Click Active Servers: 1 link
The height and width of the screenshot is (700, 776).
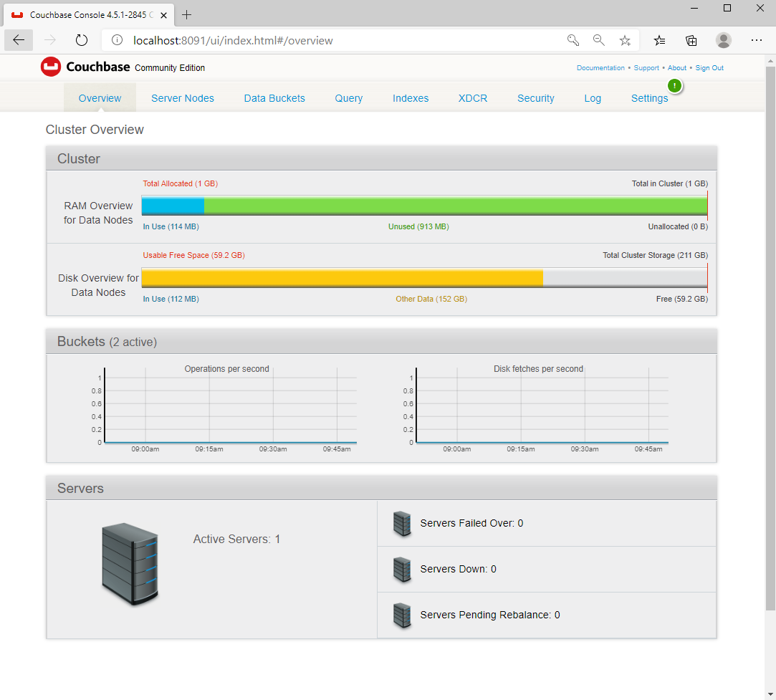coord(236,540)
